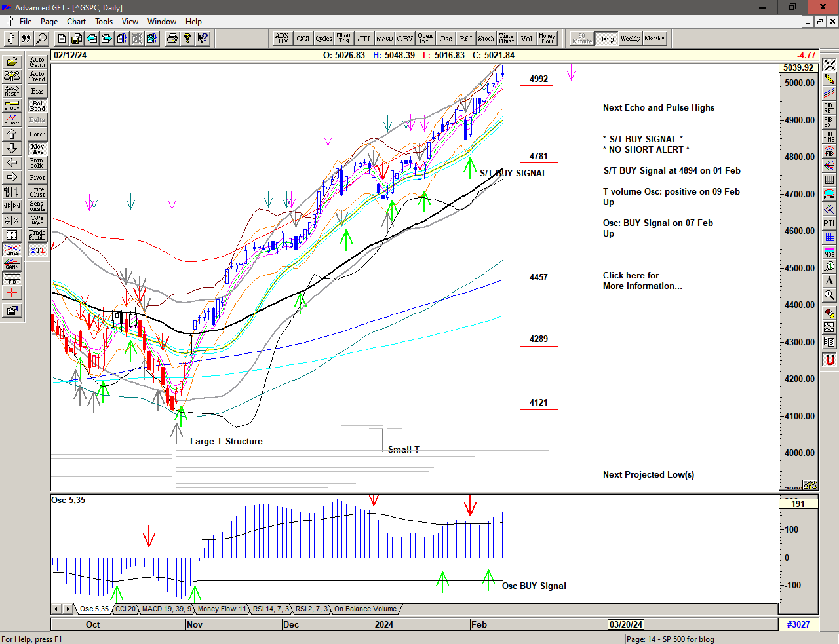Switch to the MACD 19, 39, 9 tab
Viewport: 839px width, 644px height.
click(166, 609)
